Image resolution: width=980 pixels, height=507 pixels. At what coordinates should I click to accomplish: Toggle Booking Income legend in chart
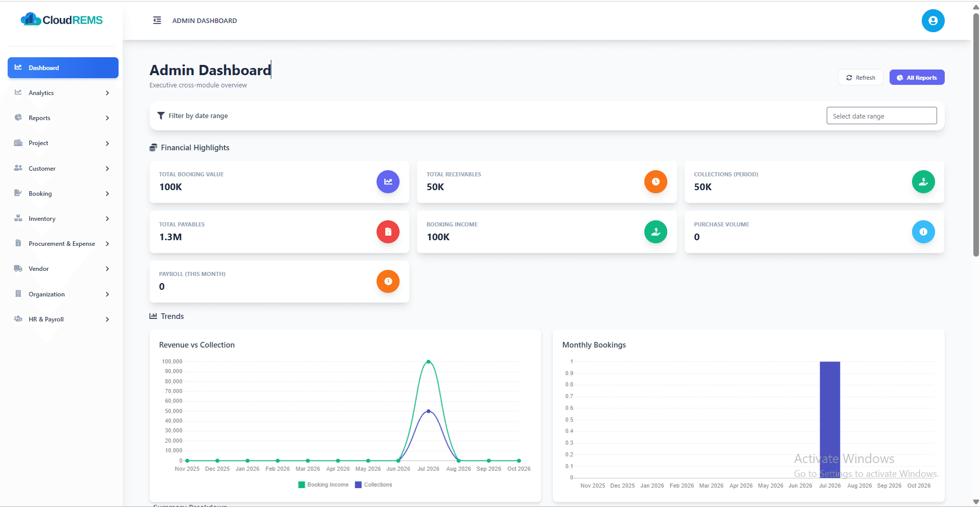tap(323, 485)
